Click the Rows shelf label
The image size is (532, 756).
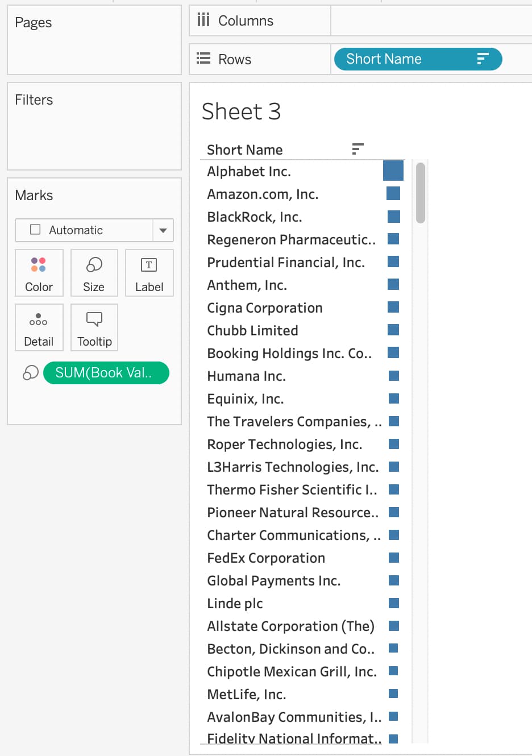234,59
